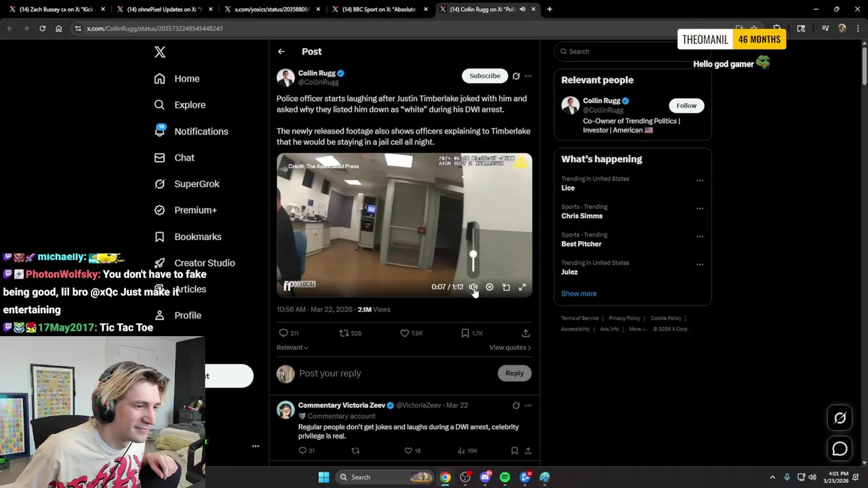Mute the video with the speaker icon

(473, 287)
